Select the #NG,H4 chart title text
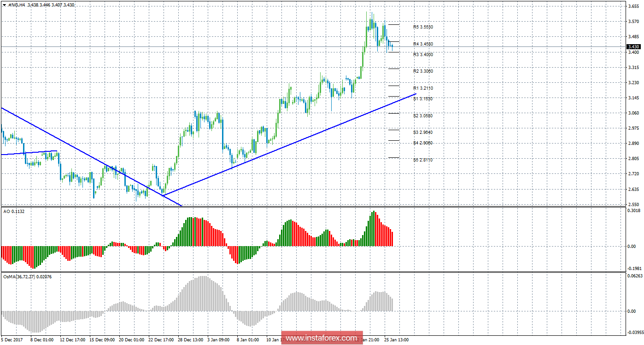 click(x=17, y=5)
